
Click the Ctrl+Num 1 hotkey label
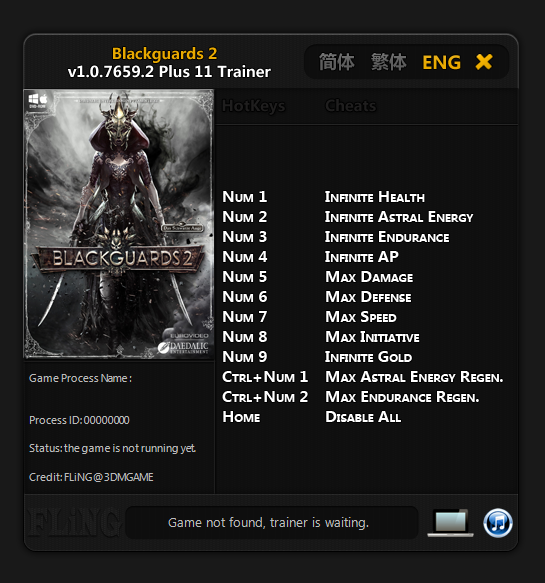pyautogui.click(x=265, y=377)
